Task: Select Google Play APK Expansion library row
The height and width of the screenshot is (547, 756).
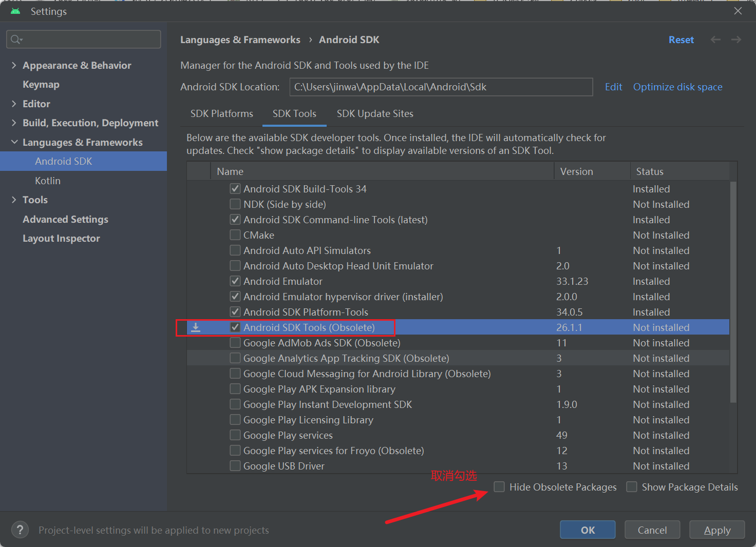Action: pos(458,389)
